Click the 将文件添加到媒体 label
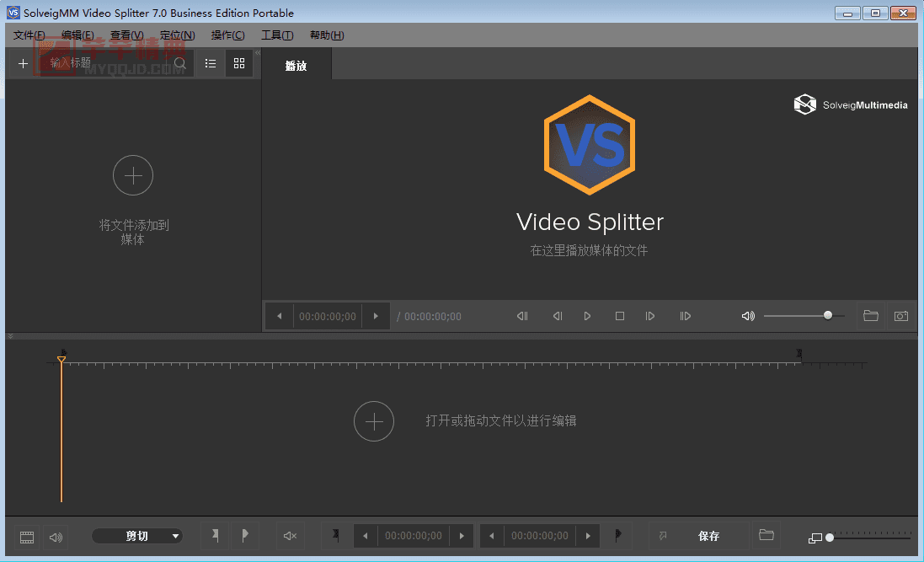Image resolution: width=924 pixels, height=562 pixels. [x=133, y=233]
